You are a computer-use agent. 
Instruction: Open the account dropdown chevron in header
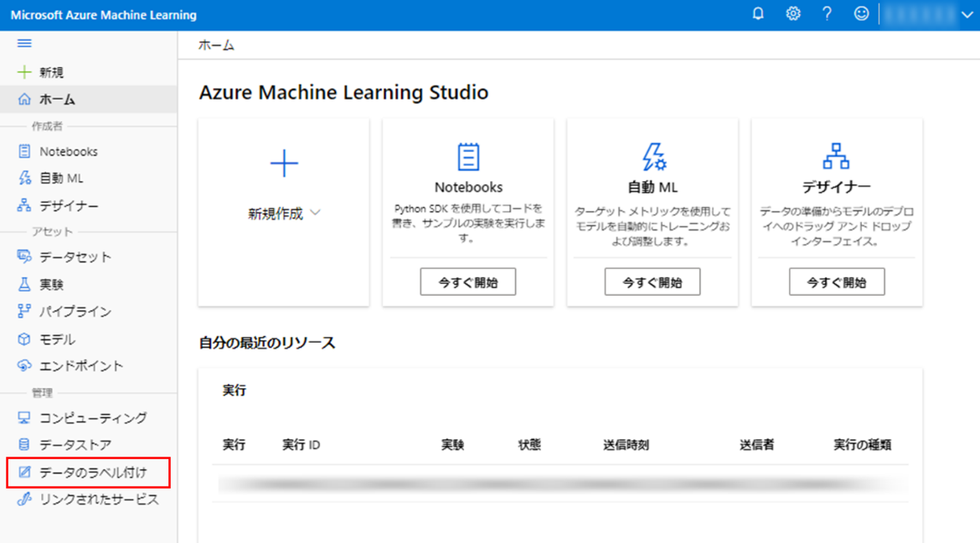pos(967,14)
